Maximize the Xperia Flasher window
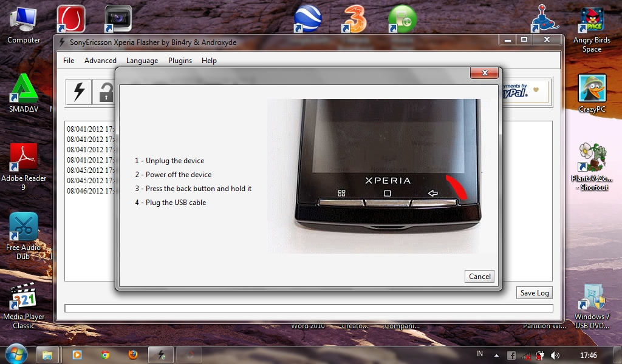Viewport: 622px width, 364px height. coord(524,39)
